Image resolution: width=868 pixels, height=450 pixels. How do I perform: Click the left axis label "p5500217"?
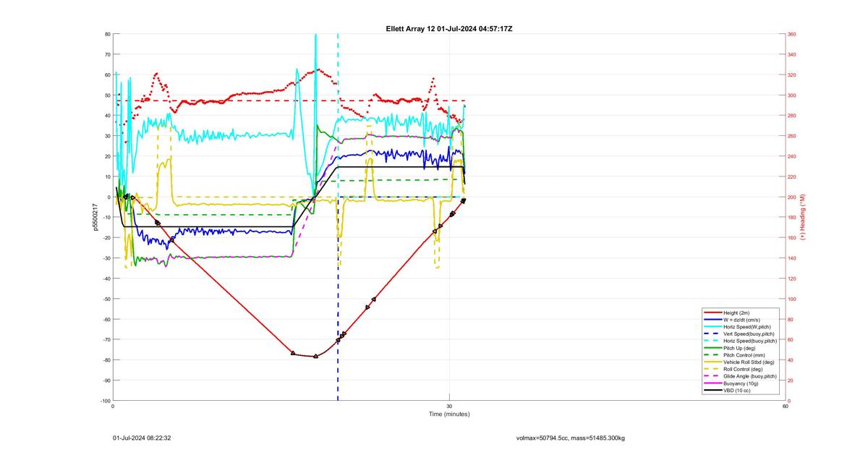[95, 217]
